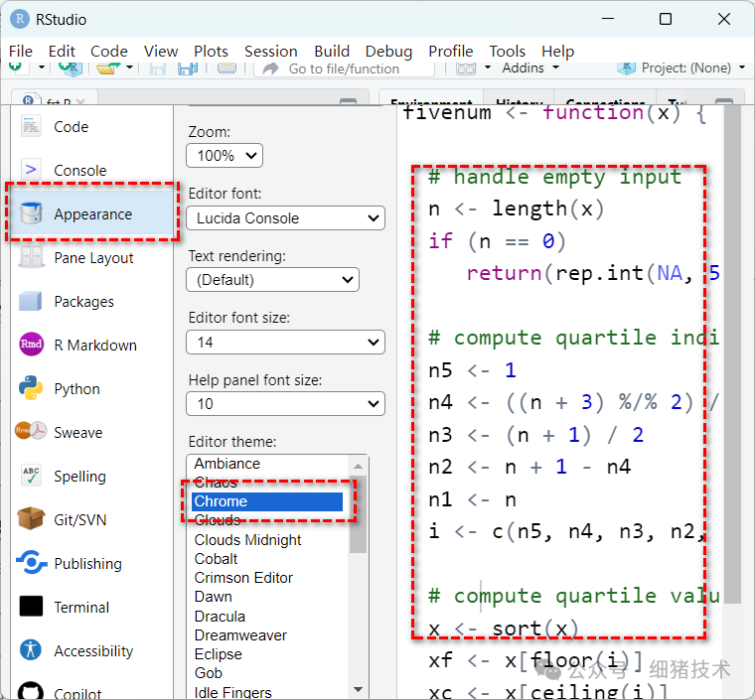Open the Editor font size dropdown

pos(285,343)
